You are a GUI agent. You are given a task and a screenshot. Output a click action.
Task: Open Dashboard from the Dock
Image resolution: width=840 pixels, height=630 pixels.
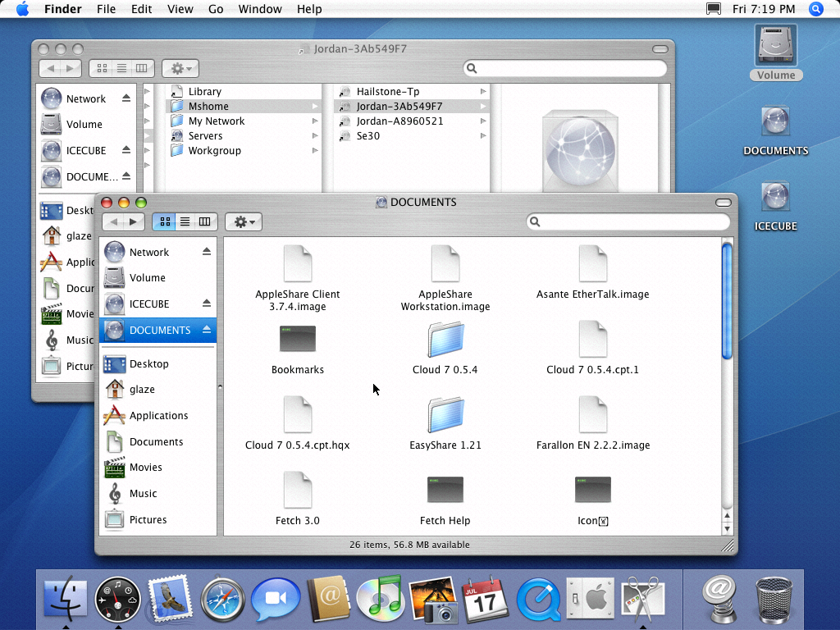point(117,599)
